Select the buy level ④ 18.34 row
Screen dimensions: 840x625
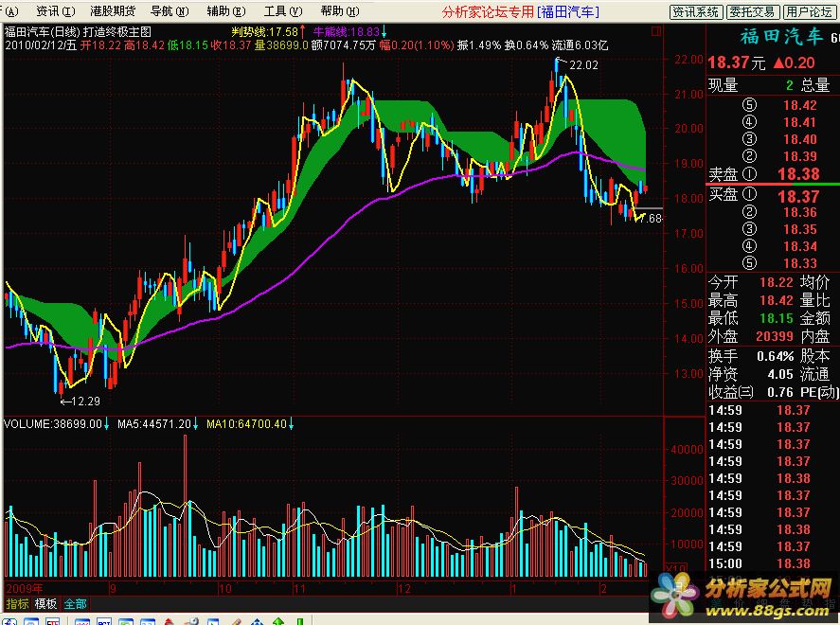[x=773, y=246]
